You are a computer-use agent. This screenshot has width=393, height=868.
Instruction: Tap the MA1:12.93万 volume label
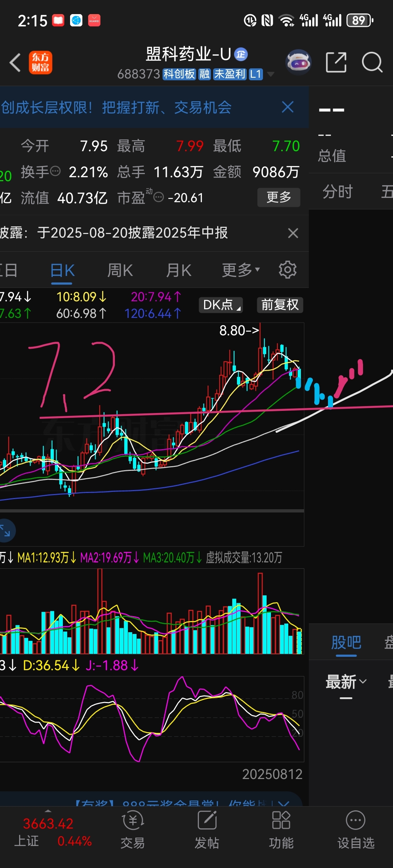coord(47,558)
